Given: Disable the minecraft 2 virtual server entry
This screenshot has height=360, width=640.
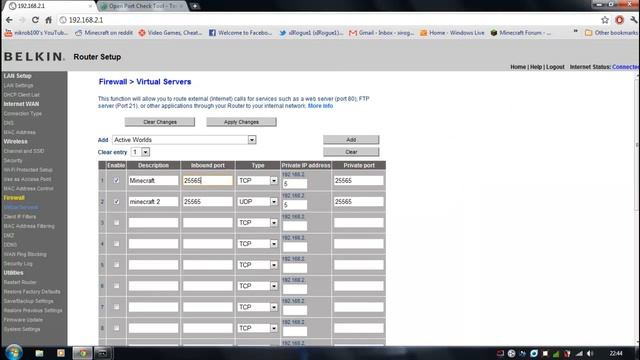Looking at the screenshot, I should click(116, 202).
